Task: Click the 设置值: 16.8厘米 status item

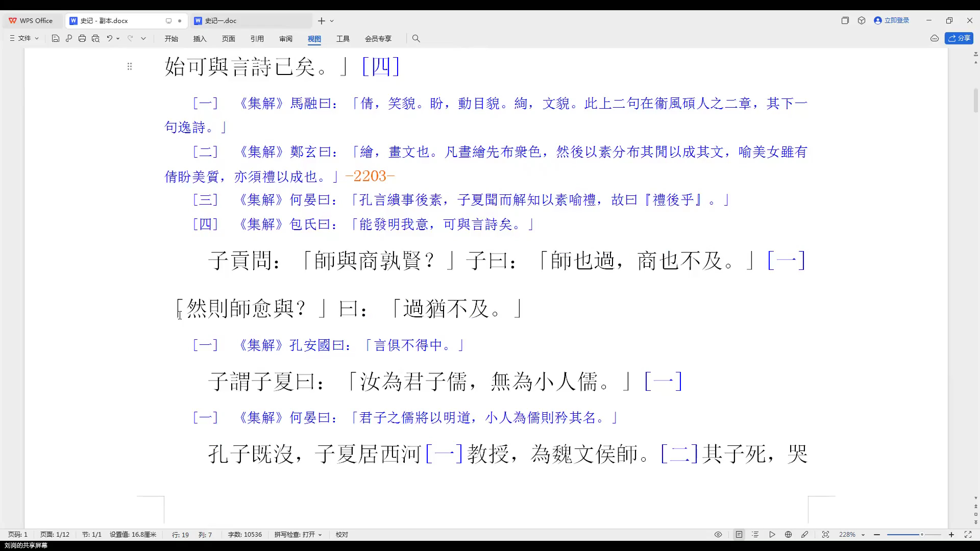Action: coord(133,535)
